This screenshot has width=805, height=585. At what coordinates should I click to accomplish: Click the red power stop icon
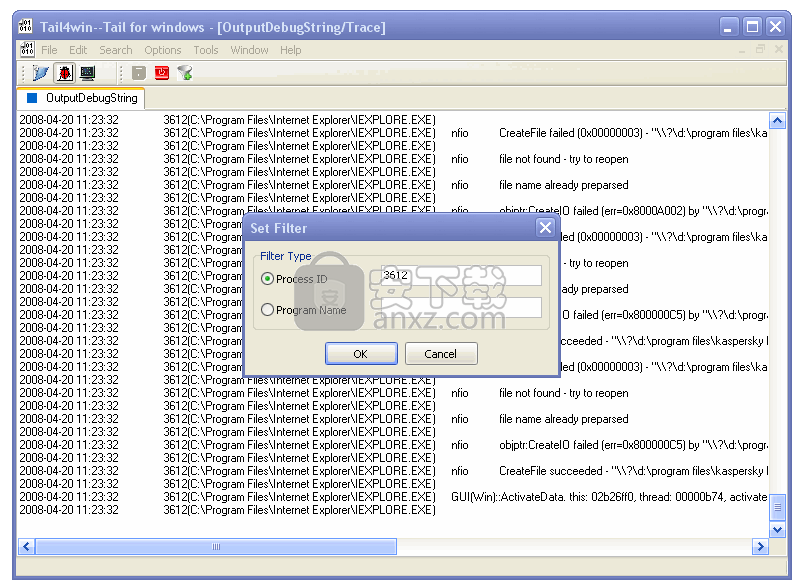(162, 73)
